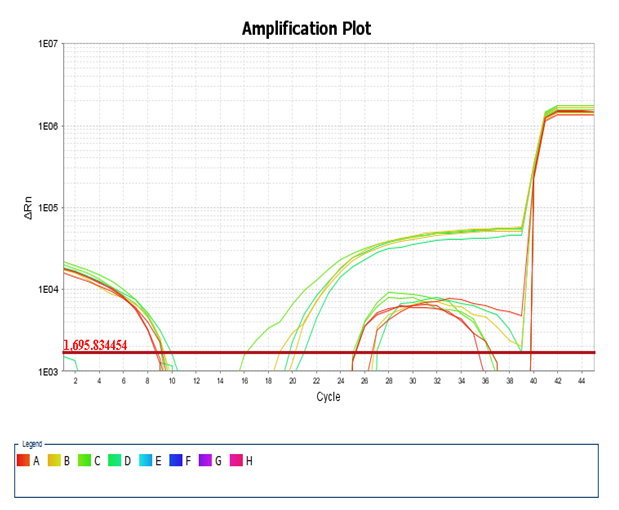Click the Legend panel heading
This screenshot has width=619, height=510.
pos(32,443)
